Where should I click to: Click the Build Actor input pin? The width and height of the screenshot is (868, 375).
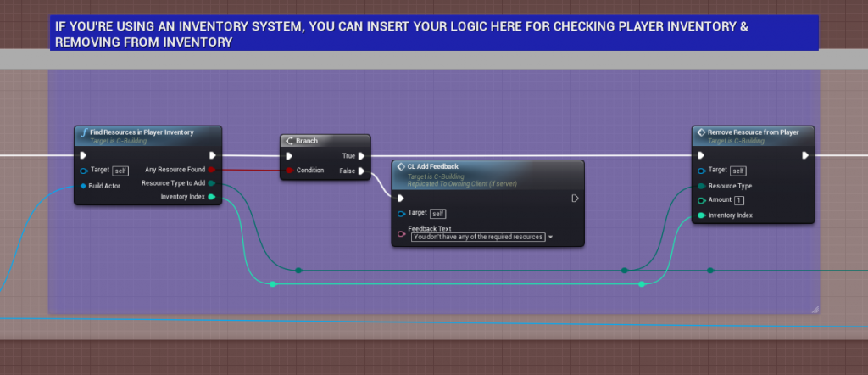pos(83,185)
